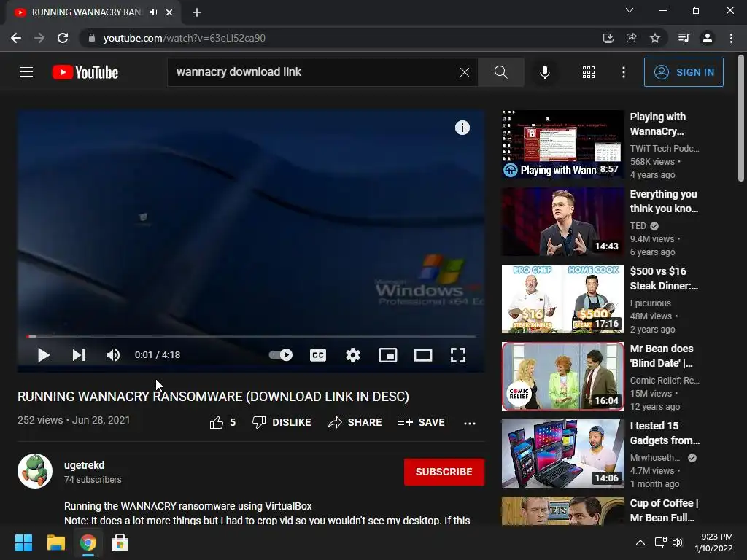747x560 pixels.
Task: Open Microsoft Store from taskbar
Action: (x=120, y=542)
